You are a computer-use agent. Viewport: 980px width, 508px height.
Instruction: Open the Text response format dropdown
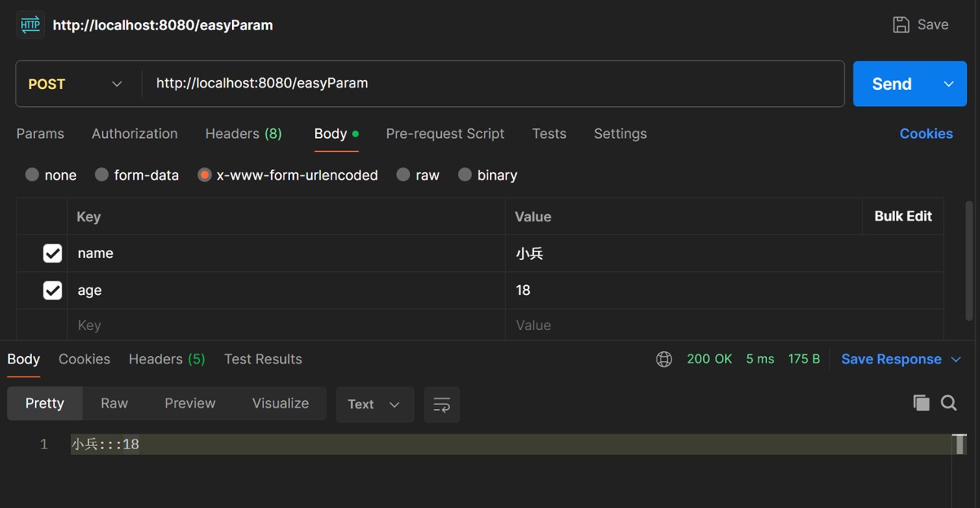[x=374, y=404]
